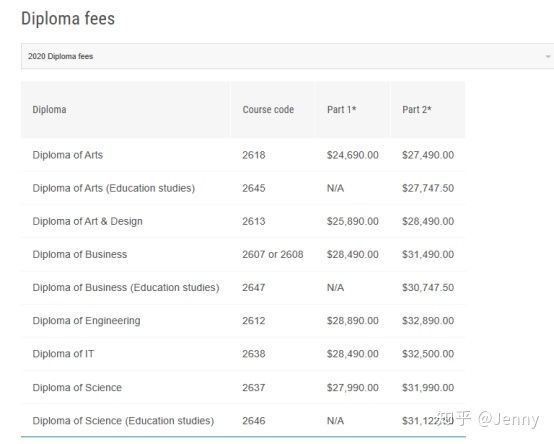Select the Diploma of IT row
The image size is (554, 444).
pos(243,354)
